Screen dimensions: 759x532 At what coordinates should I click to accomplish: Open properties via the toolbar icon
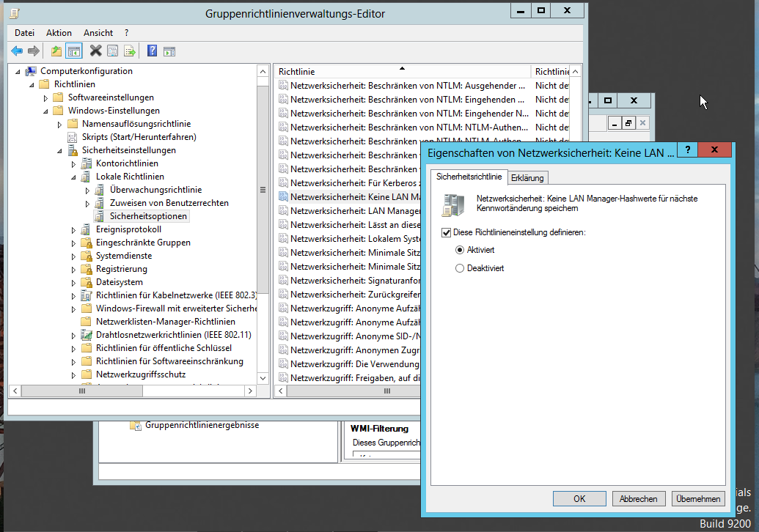coord(111,50)
